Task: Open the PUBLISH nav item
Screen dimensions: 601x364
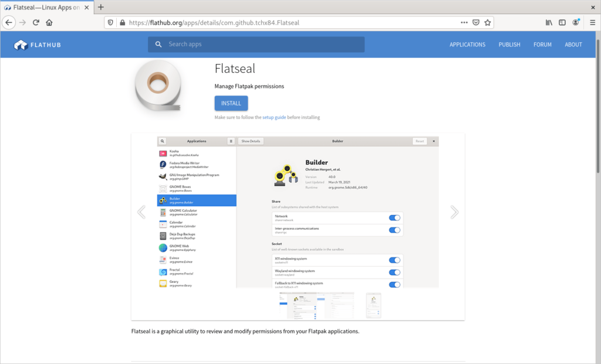Action: coord(509,45)
